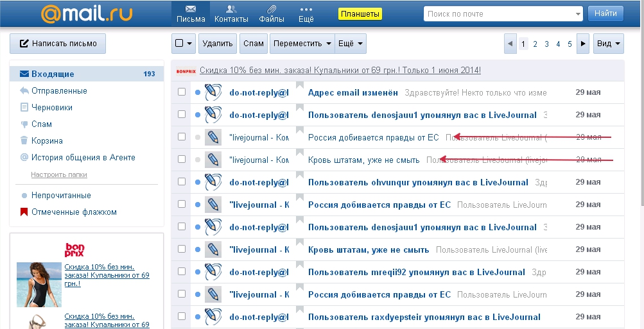
Task: Click the Bonprix logo in sidebar ad
Action: 74,249
